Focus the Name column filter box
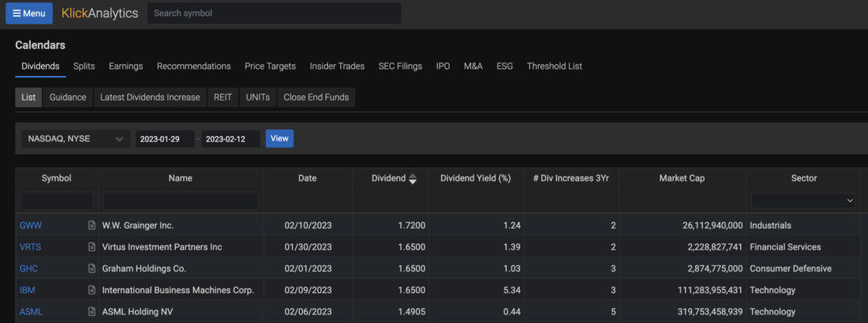The image size is (868, 323). click(181, 201)
